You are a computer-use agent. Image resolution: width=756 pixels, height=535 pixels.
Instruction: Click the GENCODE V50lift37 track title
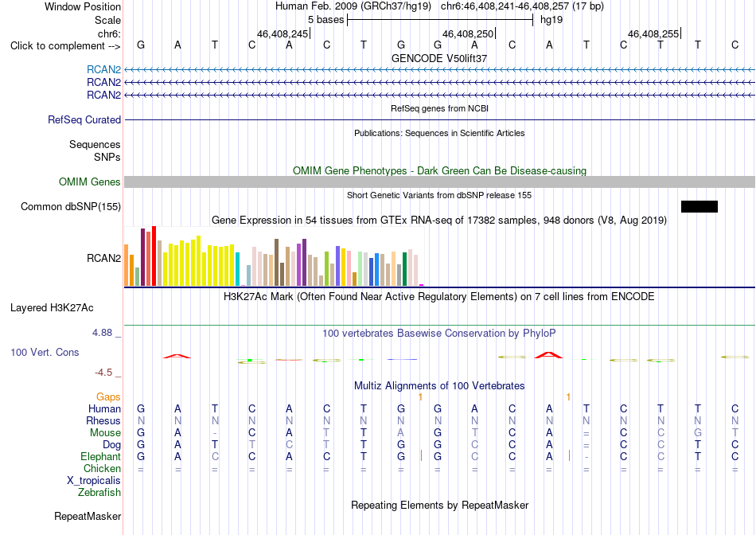tap(439, 58)
